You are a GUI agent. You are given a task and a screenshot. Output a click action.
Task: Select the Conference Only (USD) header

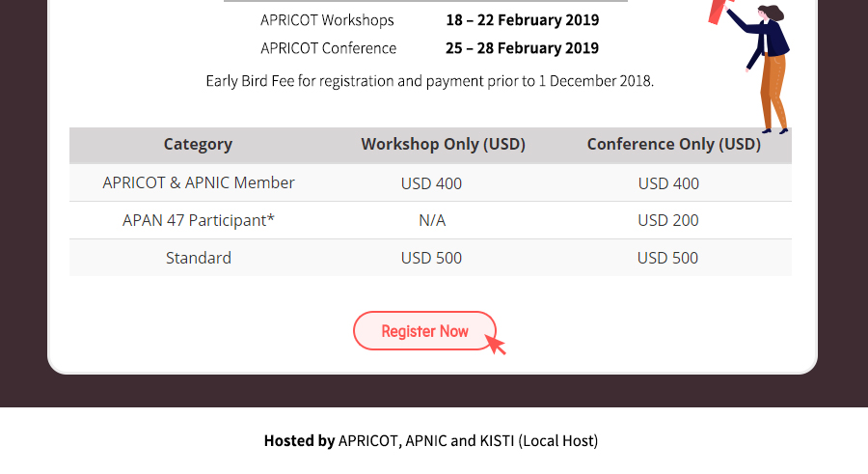tap(674, 144)
